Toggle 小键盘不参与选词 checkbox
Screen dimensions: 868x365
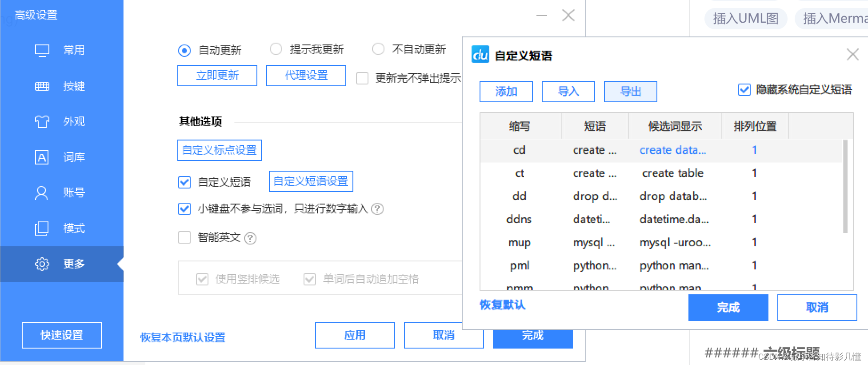coord(184,209)
